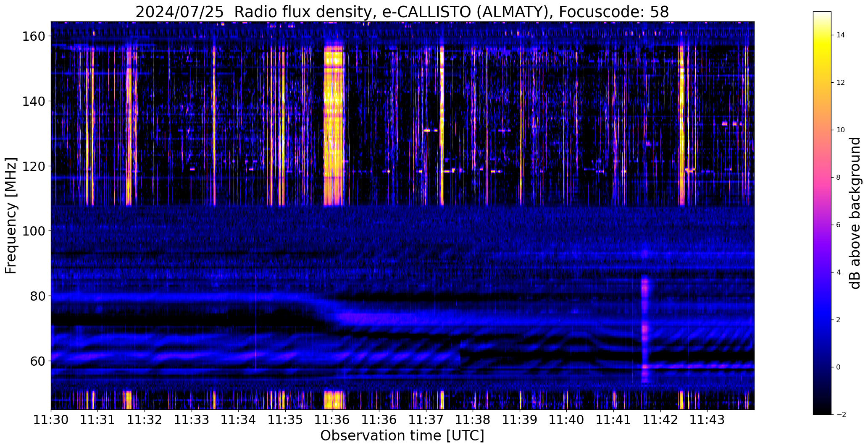The width and height of the screenshot is (868, 448).
Task: Click the colorbar tick labeled 0
Action: click(x=839, y=367)
